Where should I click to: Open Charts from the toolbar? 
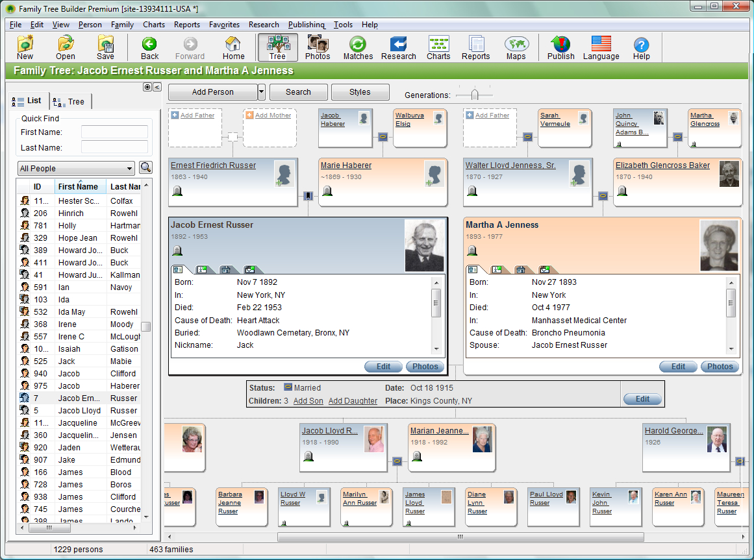pyautogui.click(x=438, y=48)
